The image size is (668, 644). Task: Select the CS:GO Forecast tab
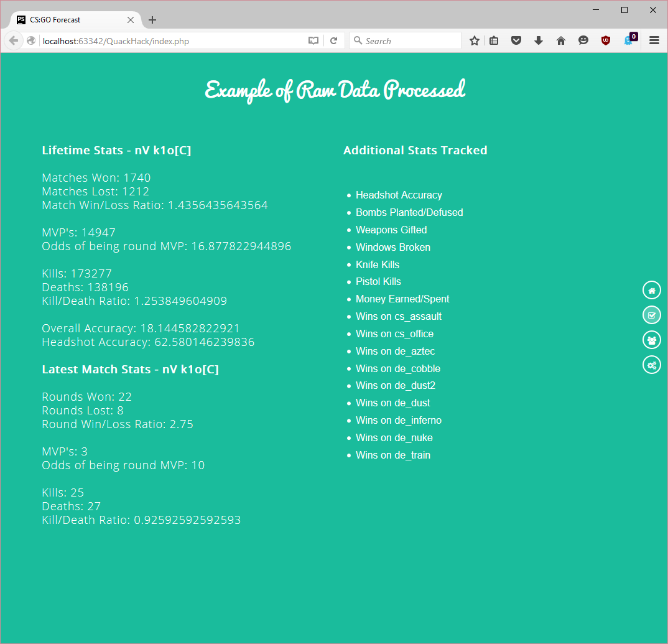(75, 20)
